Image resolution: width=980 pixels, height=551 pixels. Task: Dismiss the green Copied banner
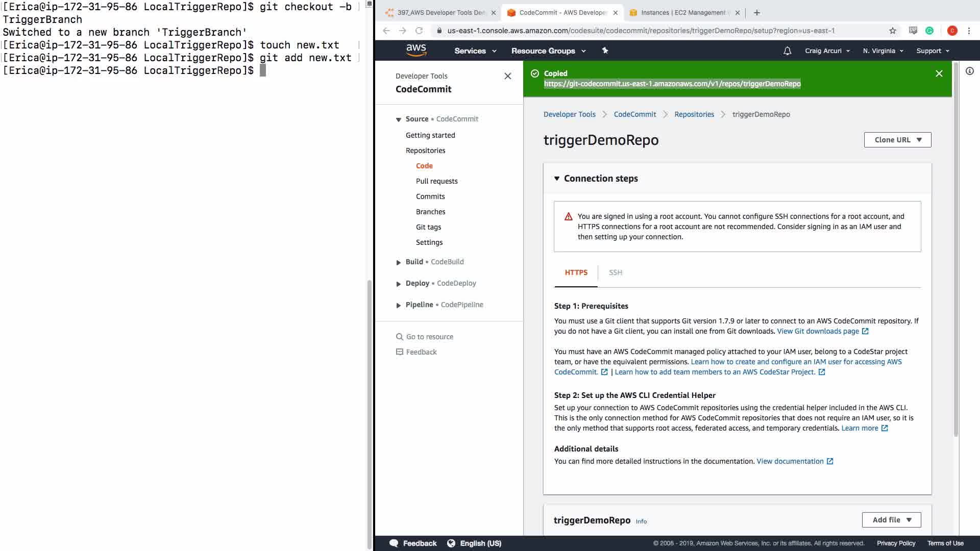[x=939, y=73]
